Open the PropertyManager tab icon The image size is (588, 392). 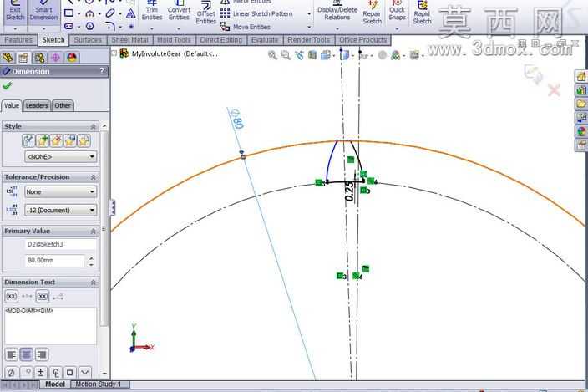pyautogui.click(x=23, y=58)
